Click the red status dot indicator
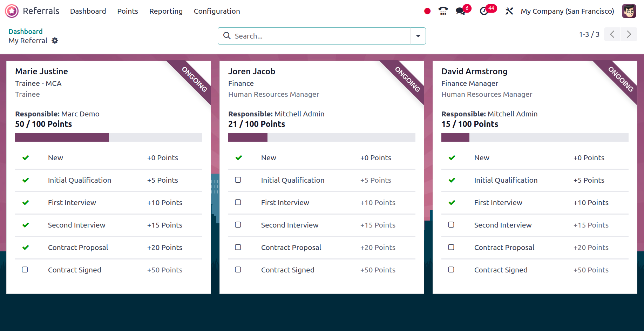The width and height of the screenshot is (644, 331). click(427, 11)
